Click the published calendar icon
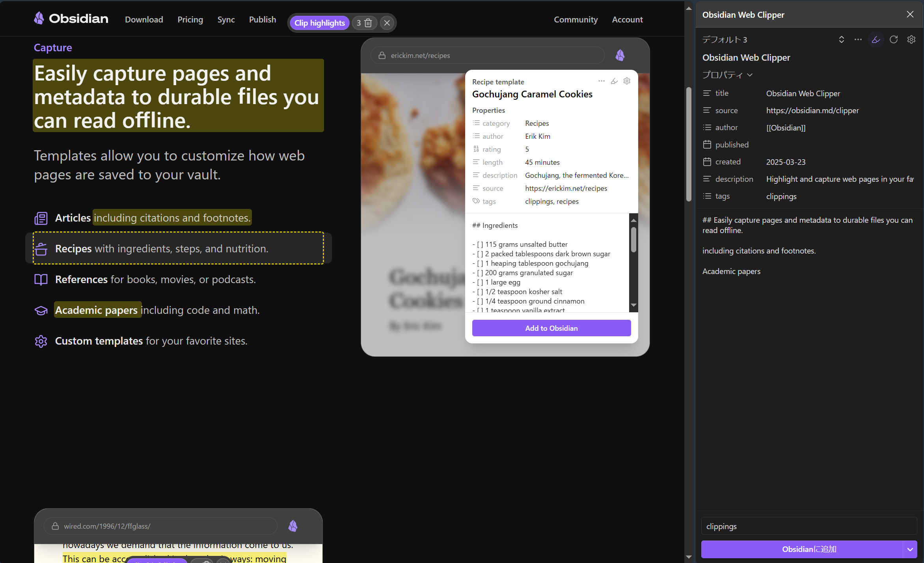Viewport: 924px width, 563px height. coord(707,145)
